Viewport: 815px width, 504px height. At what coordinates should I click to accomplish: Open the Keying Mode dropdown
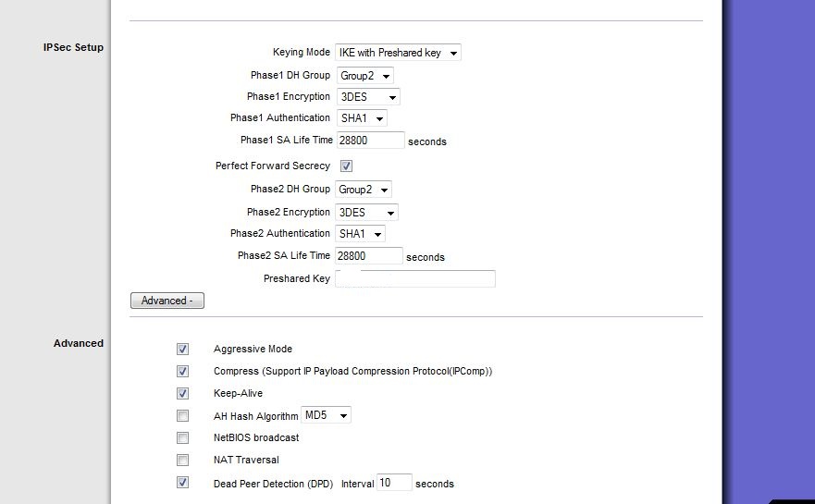click(x=398, y=53)
